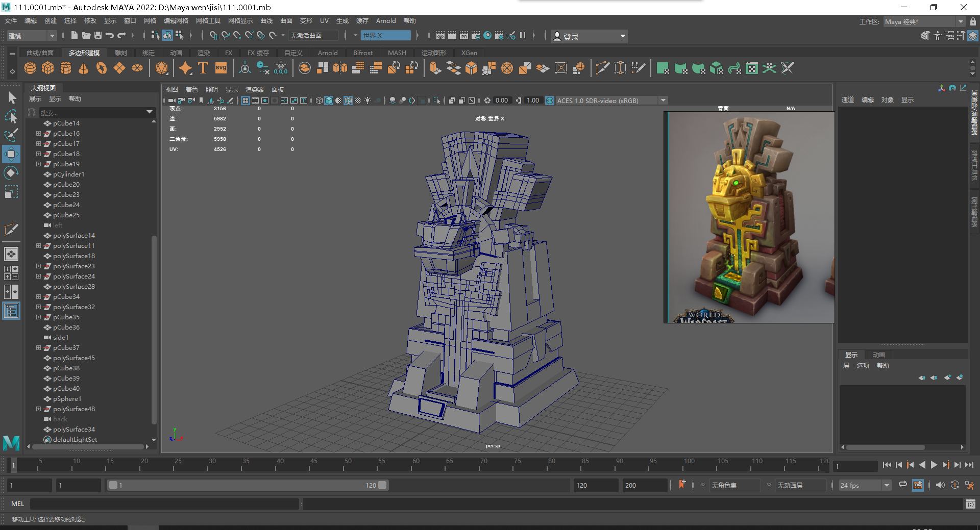980x530 pixels.
Task: Switch to the 雕刻 shelf tab
Action: (x=121, y=53)
